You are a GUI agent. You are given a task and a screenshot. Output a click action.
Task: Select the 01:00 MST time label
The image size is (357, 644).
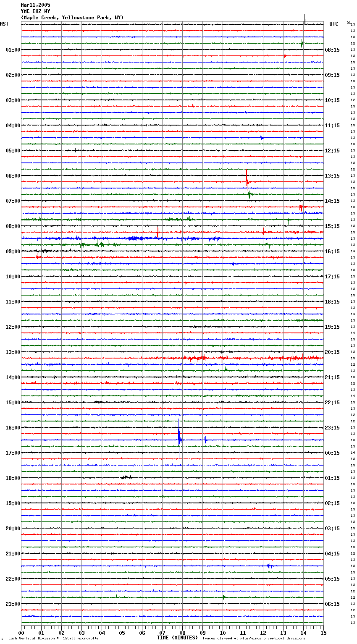coord(13,50)
